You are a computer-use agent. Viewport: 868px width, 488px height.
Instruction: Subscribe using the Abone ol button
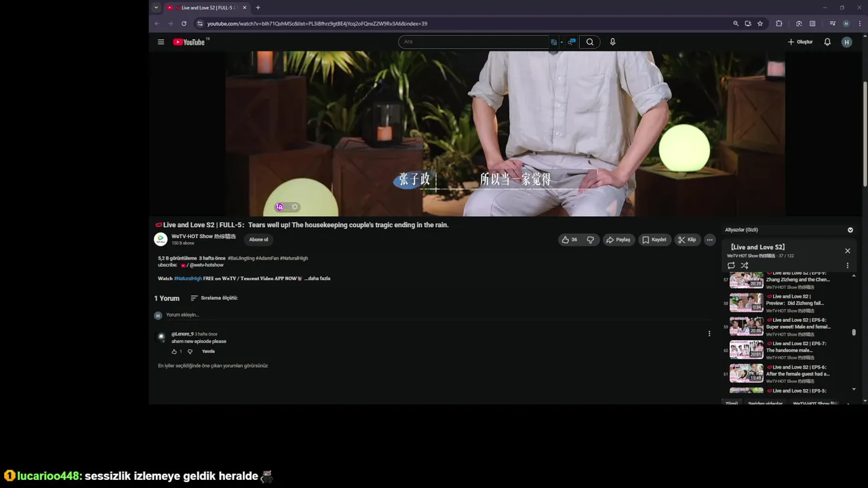[258, 239]
